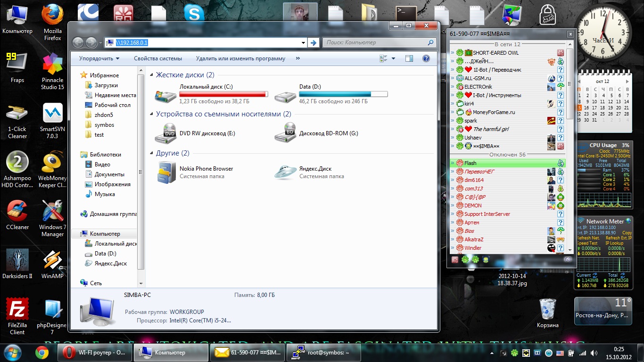Toggle the preview pane icon in toolbar
This screenshot has width=644, height=362.
[x=409, y=58]
